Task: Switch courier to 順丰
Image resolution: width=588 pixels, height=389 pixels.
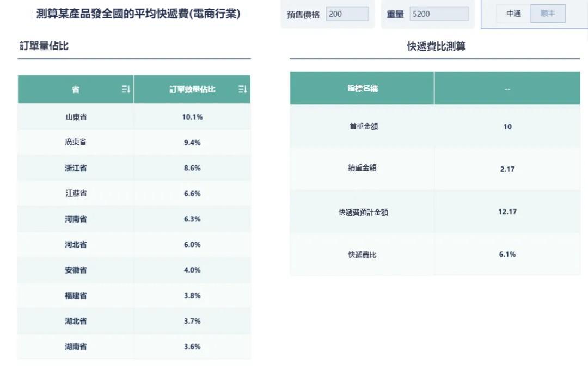Action: click(x=548, y=14)
